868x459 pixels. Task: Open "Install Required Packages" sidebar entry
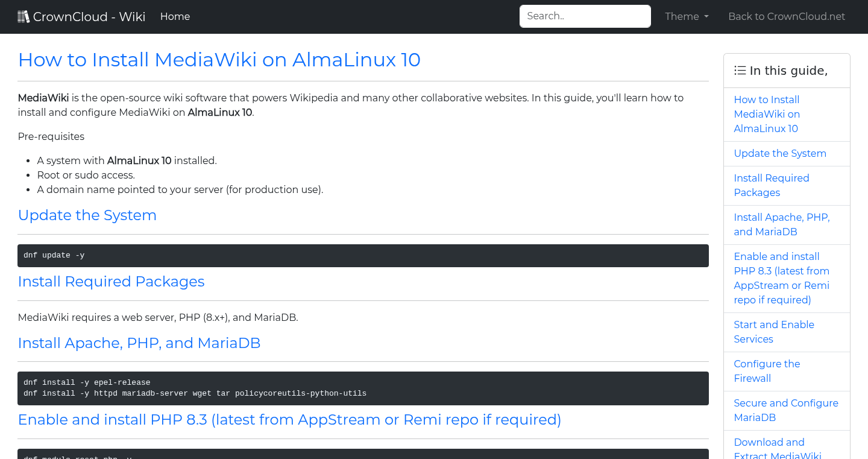(772, 185)
